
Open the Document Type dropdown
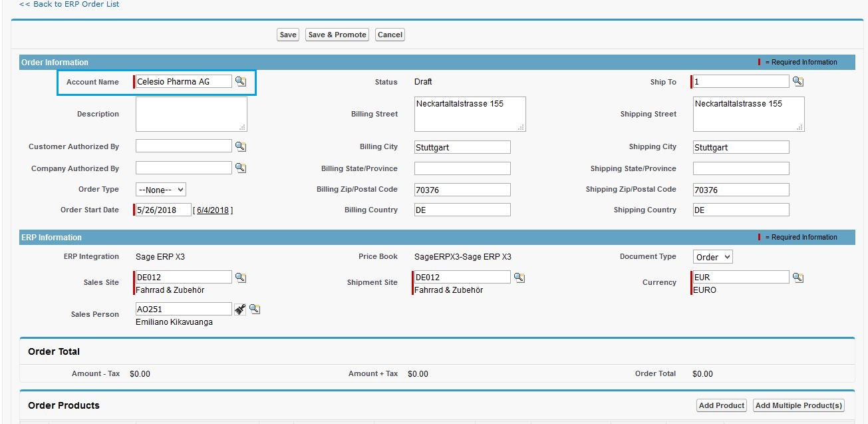click(x=712, y=257)
